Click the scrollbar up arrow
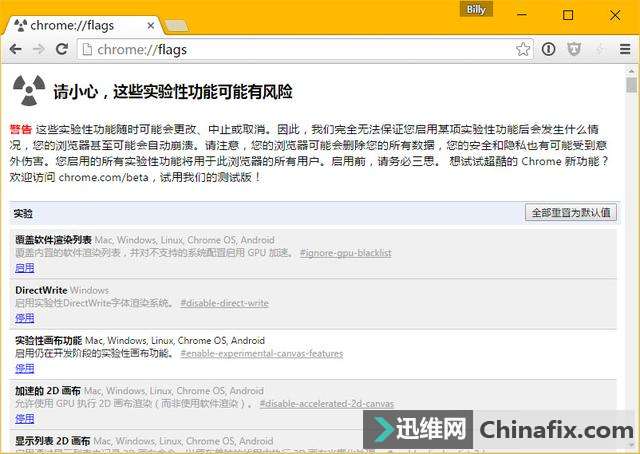Image resolution: width=640 pixels, height=454 pixels. (x=631, y=71)
